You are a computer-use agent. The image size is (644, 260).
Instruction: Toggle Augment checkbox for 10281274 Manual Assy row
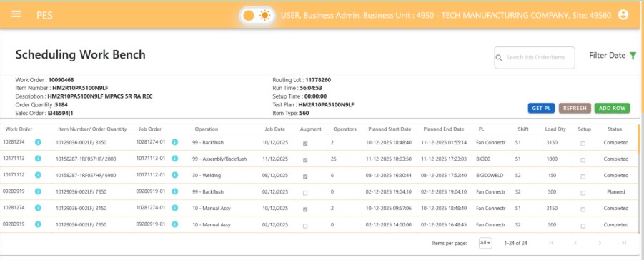(x=304, y=209)
